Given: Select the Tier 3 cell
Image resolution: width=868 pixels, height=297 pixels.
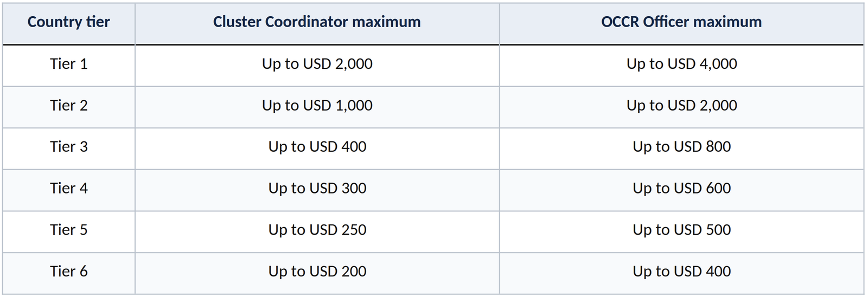Looking at the screenshot, I should point(69,147).
